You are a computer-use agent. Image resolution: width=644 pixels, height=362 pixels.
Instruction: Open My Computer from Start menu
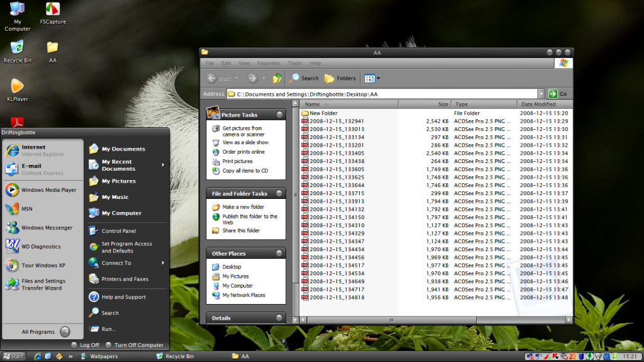point(127,213)
